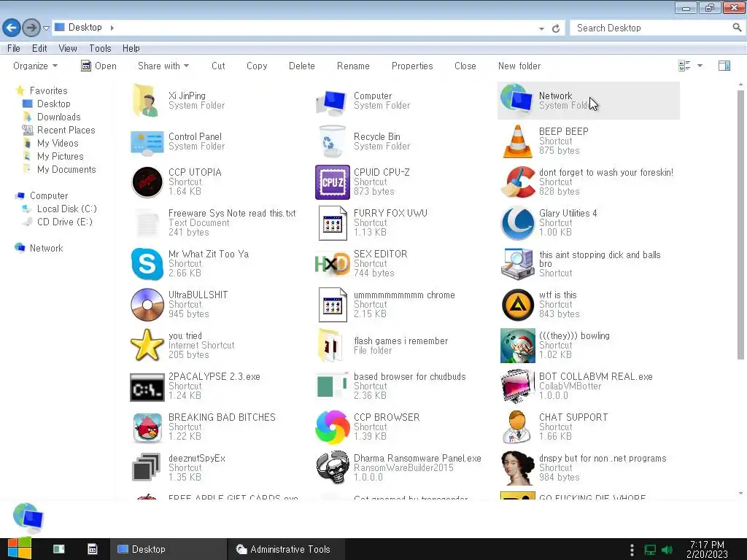Click the New folder toolbar button

tap(519, 66)
